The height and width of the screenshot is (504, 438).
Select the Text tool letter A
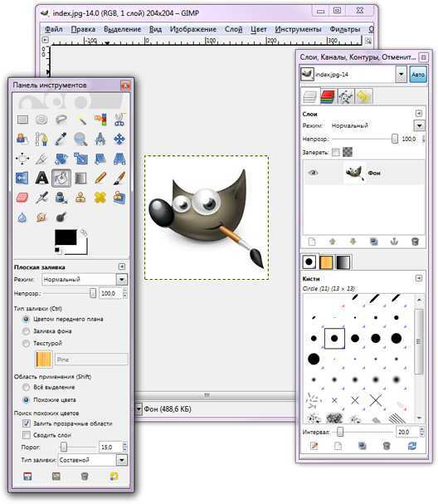click(x=41, y=178)
